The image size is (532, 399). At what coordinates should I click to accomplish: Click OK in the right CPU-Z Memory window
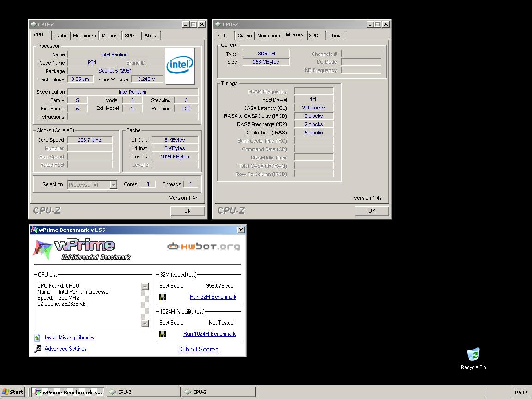pyautogui.click(x=372, y=211)
